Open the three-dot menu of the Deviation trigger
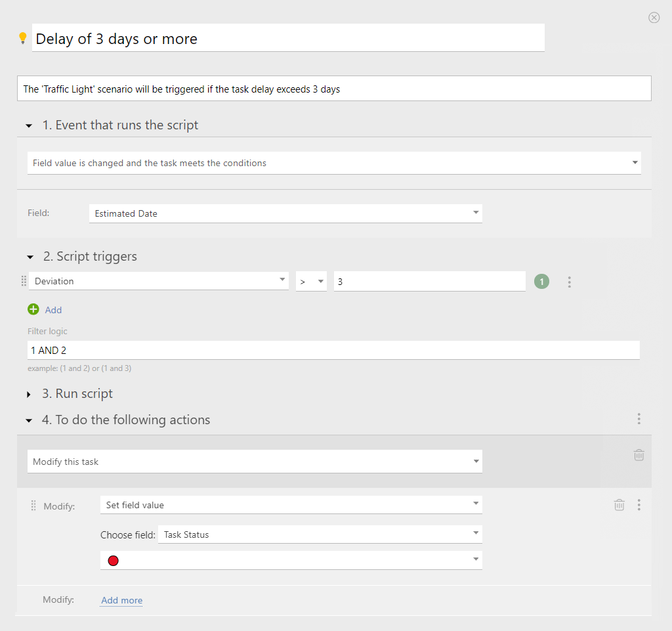672x631 pixels. click(569, 282)
